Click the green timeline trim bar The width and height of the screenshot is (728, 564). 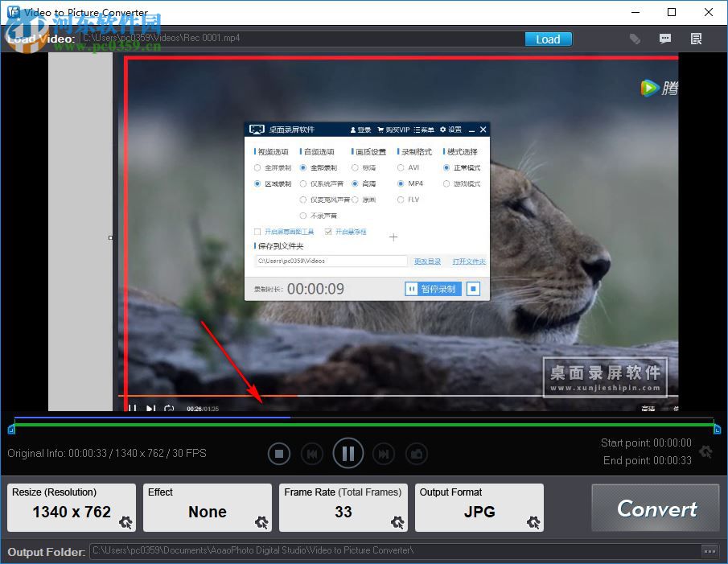[x=362, y=426]
